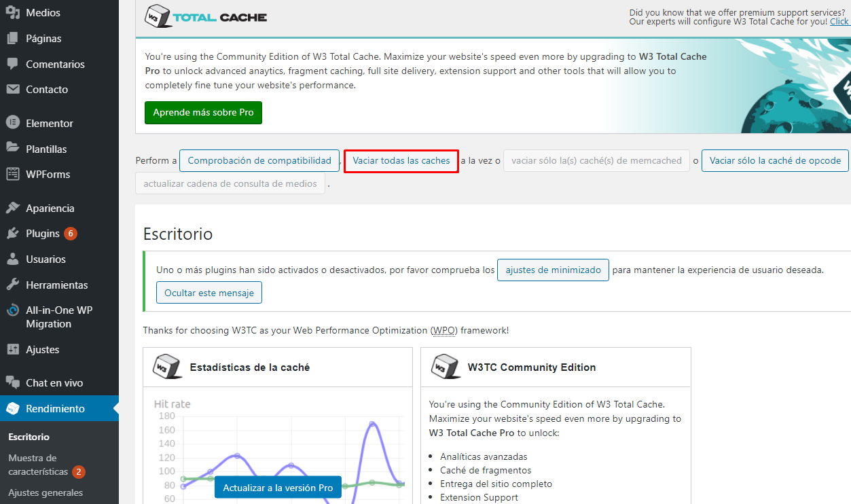Open the Elementor menu item
The height and width of the screenshot is (504, 851).
click(x=50, y=123)
